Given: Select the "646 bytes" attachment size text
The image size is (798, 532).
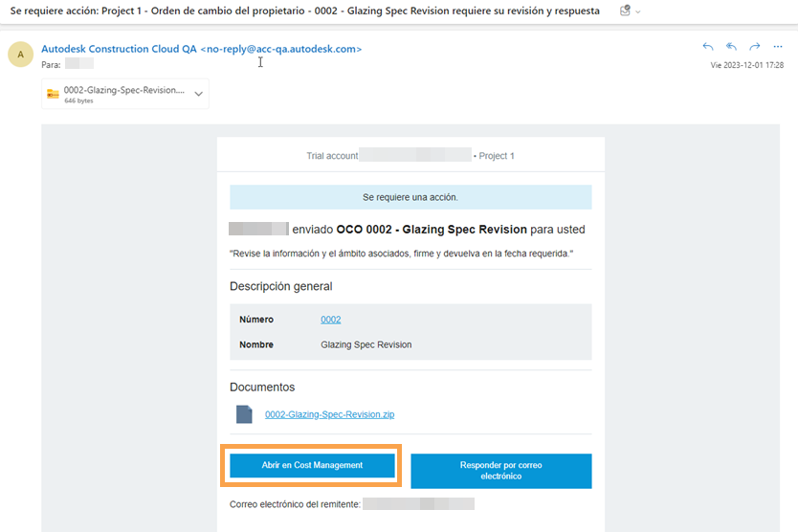Looking at the screenshot, I should (78, 100).
